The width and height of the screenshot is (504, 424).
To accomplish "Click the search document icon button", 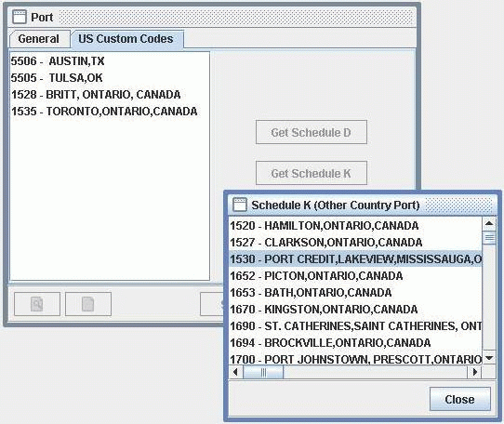I will click(37, 304).
